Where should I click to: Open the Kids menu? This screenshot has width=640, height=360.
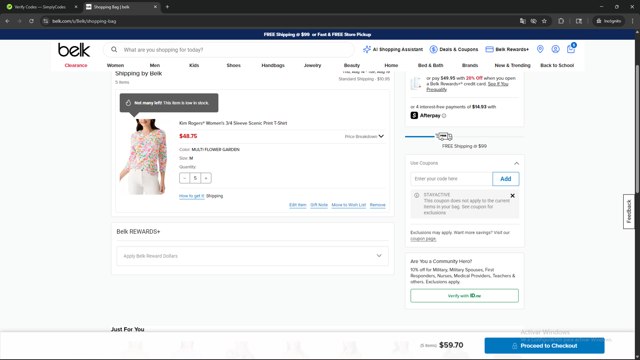194,65
